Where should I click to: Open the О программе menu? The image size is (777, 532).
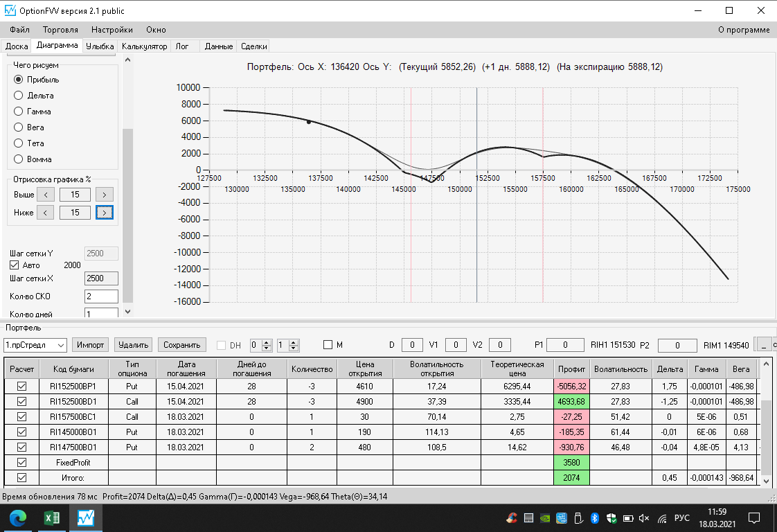click(744, 30)
